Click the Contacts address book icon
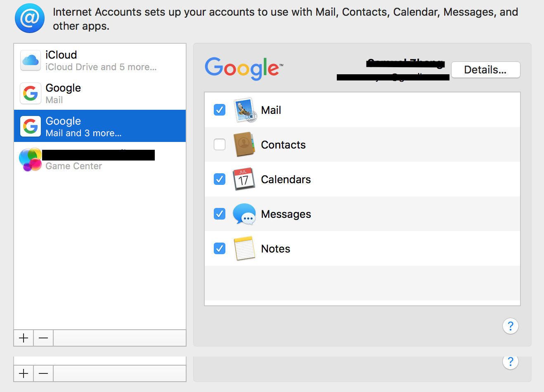 point(244,144)
